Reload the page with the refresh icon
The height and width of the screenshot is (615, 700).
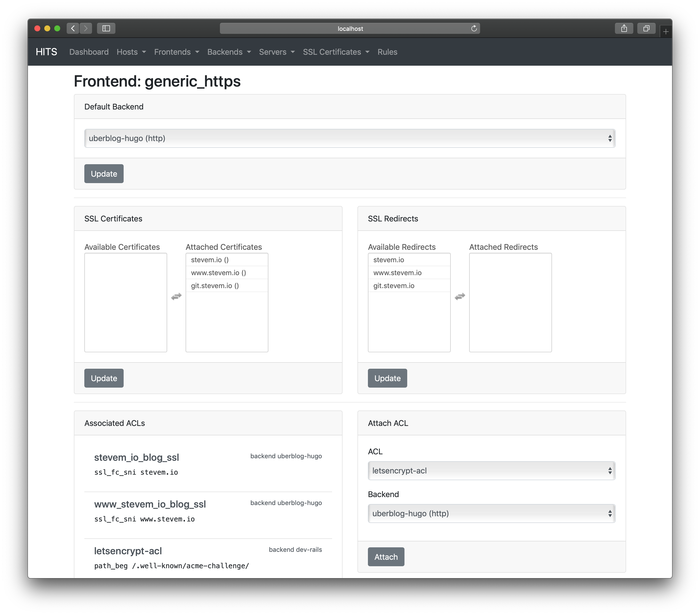(x=474, y=28)
